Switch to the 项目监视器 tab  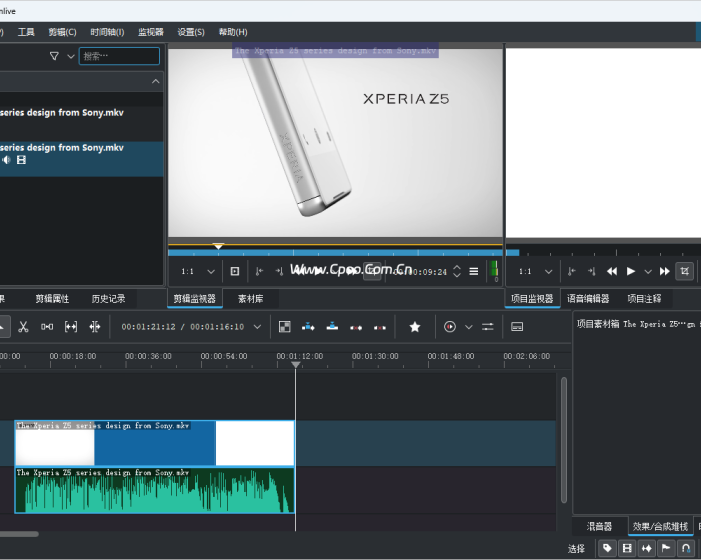coord(532,299)
